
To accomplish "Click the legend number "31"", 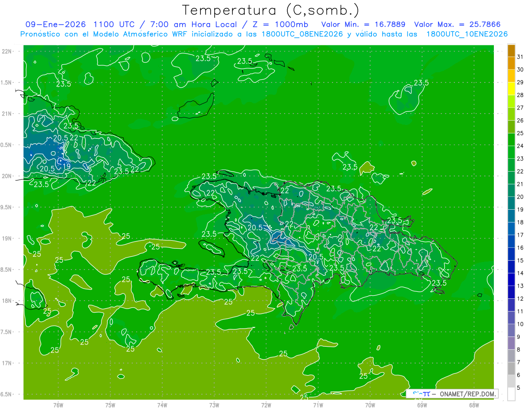I will [520, 56].
